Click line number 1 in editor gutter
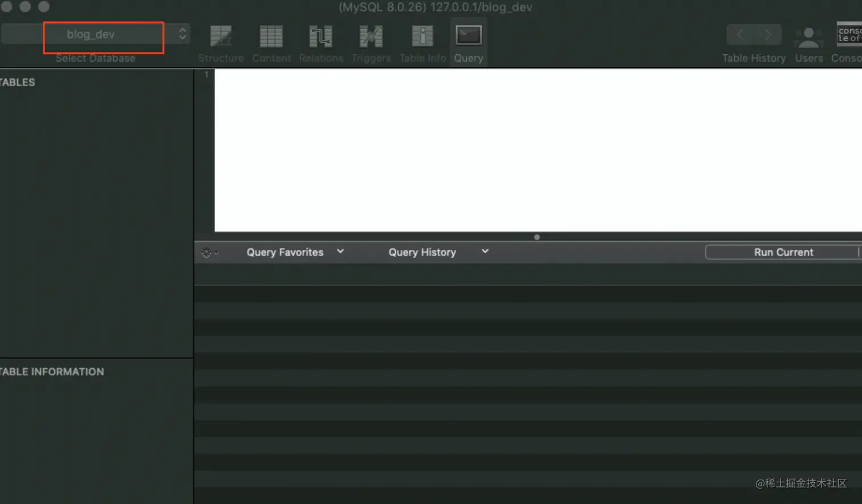The width and height of the screenshot is (862, 504). click(206, 74)
